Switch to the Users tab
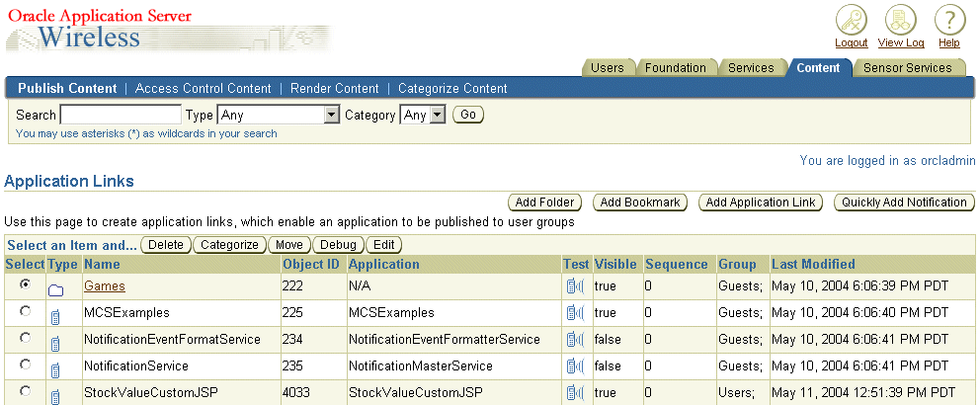This screenshot has width=980, height=405. tap(608, 67)
